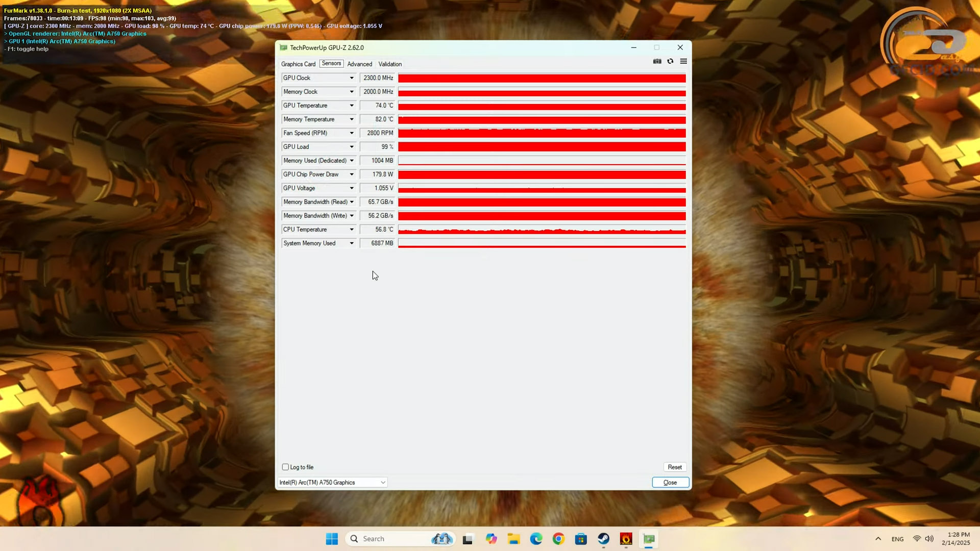Expand the Memory Used (Dedicated) dropdown

pyautogui.click(x=351, y=161)
